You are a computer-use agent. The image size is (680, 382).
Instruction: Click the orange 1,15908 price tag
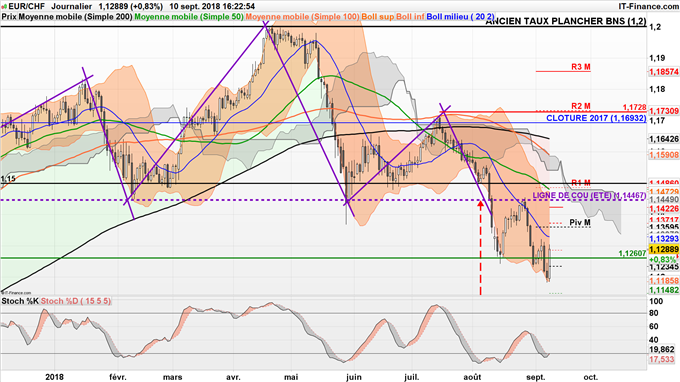[x=664, y=154]
